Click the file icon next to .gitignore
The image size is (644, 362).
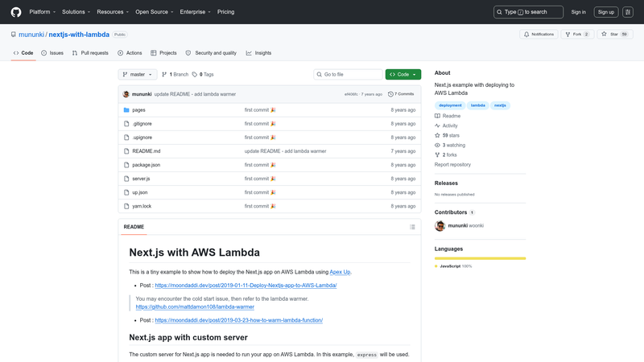(x=126, y=124)
